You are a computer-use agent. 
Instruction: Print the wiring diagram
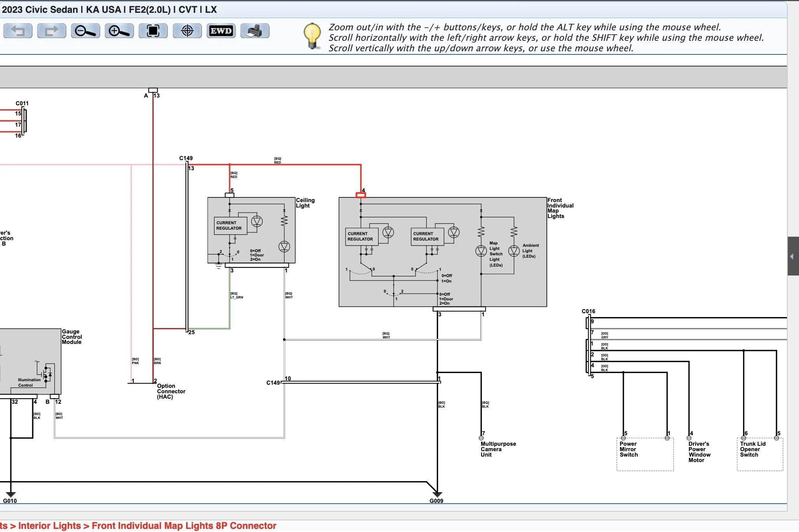pos(255,31)
